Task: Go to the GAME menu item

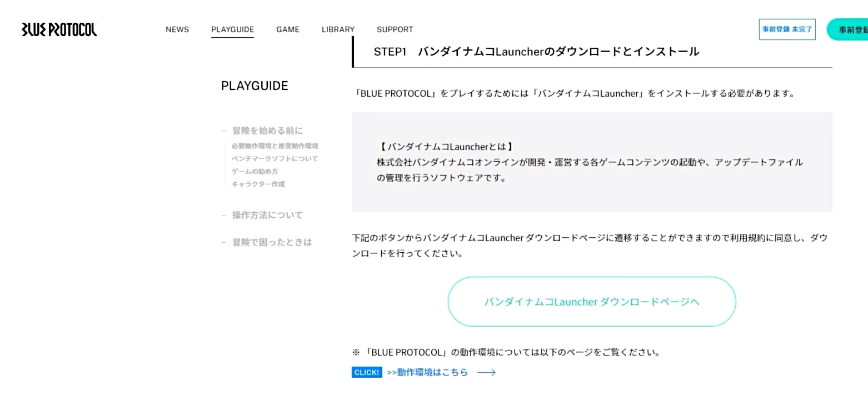Action: point(288,29)
